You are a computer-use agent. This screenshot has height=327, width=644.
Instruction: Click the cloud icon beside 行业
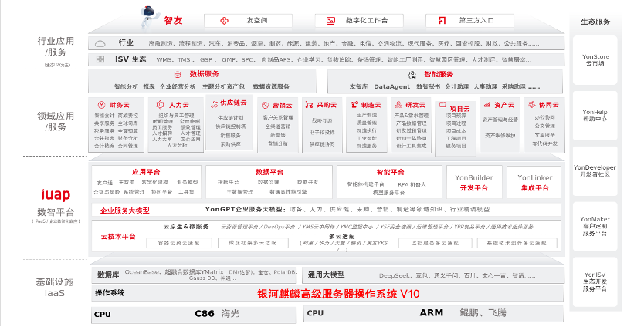pyautogui.click(x=100, y=43)
